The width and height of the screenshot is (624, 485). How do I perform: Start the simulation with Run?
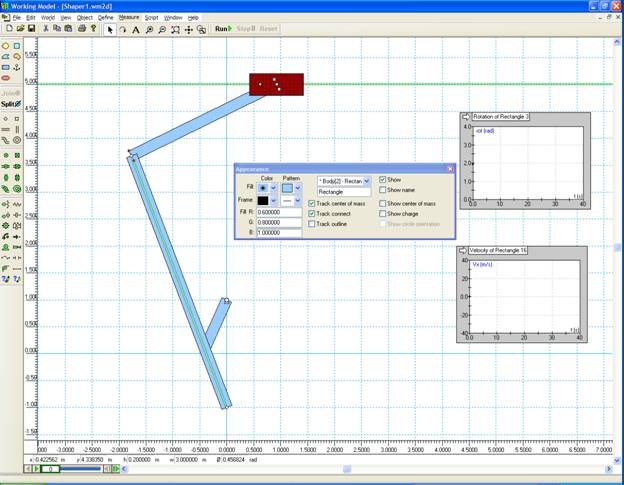point(223,29)
